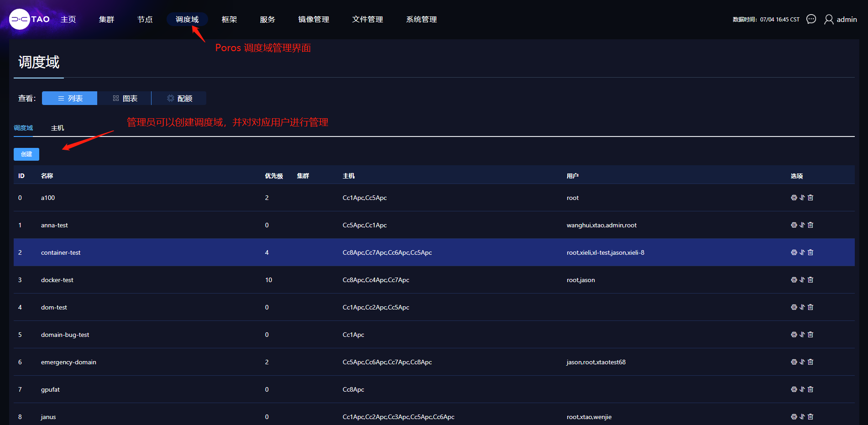
Task: Select the 调度域 sub-tab
Action: 23,128
